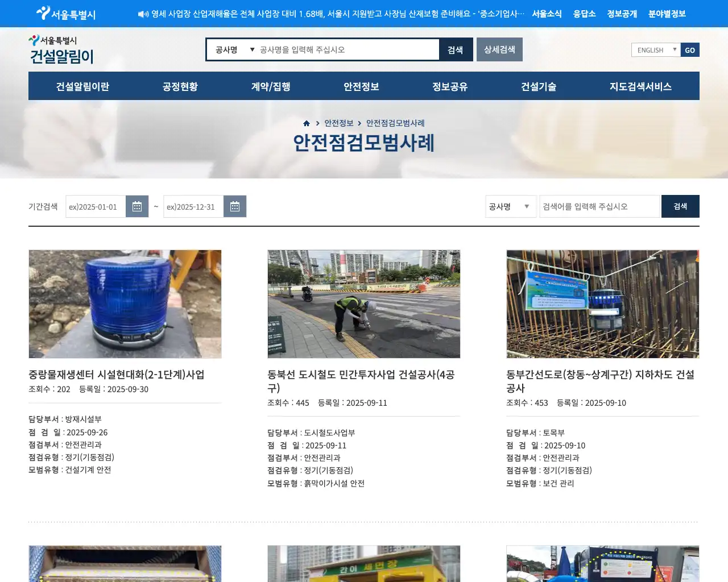Open the crosswalk worker photo thumbnail
The image size is (728, 582).
(364, 304)
